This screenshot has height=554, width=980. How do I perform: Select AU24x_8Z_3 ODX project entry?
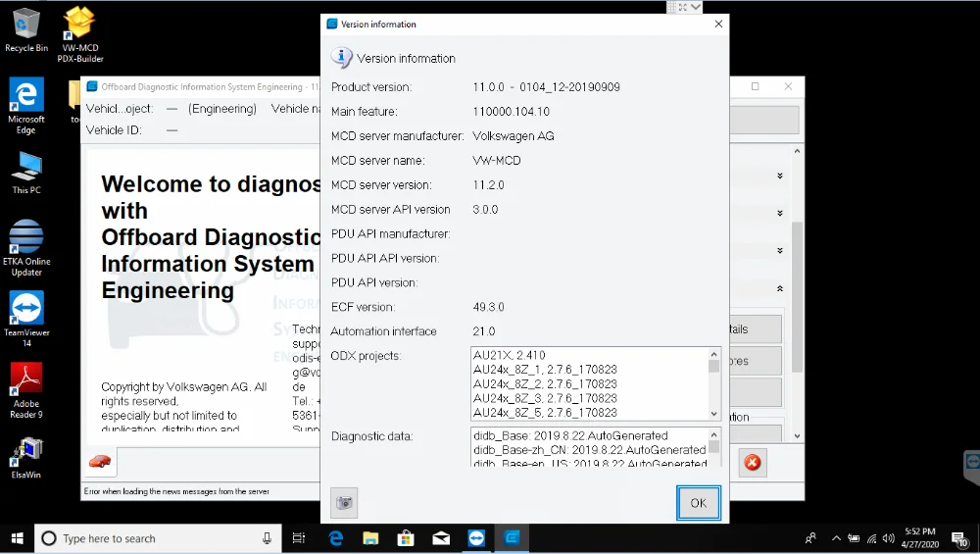545,398
